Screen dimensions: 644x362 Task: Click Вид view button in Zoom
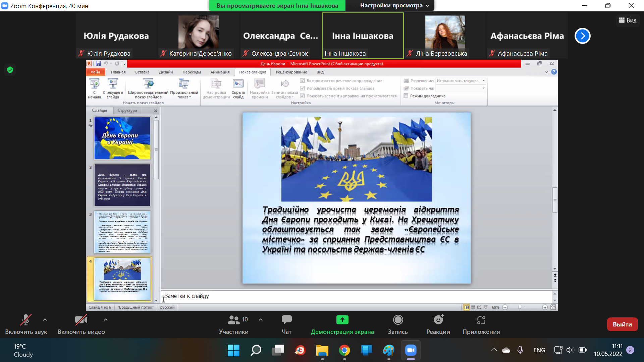tap(628, 20)
